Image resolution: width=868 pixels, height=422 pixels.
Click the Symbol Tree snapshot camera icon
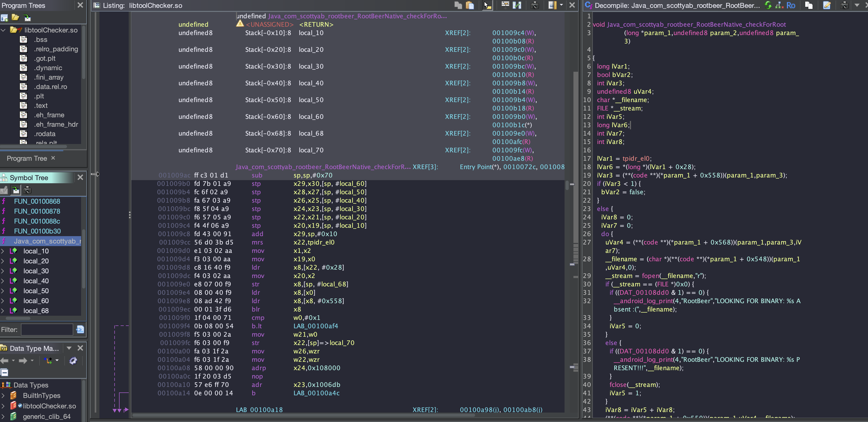[x=27, y=190]
